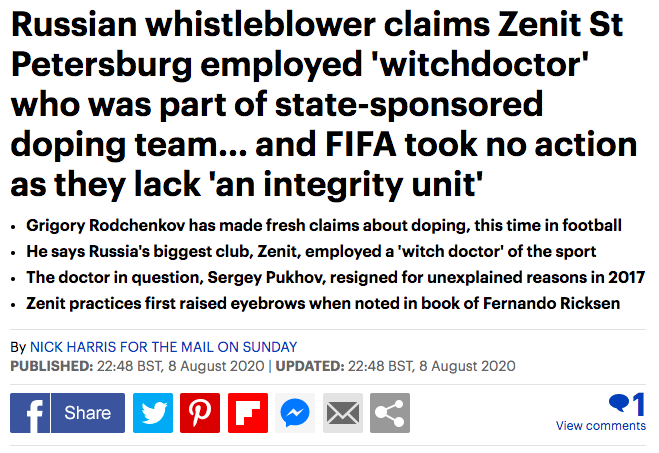
Task: Click the comment bubble icon
Action: [619, 403]
